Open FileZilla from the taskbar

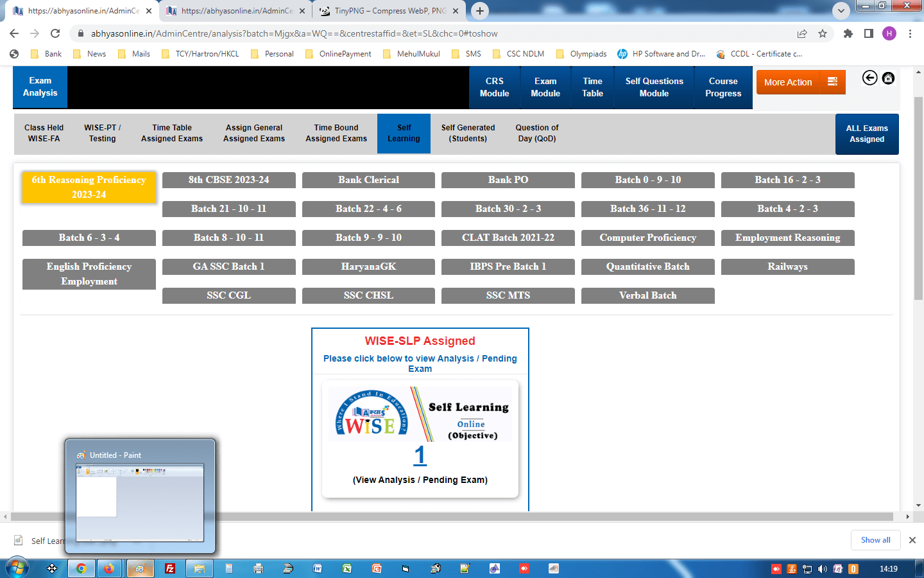[170, 568]
